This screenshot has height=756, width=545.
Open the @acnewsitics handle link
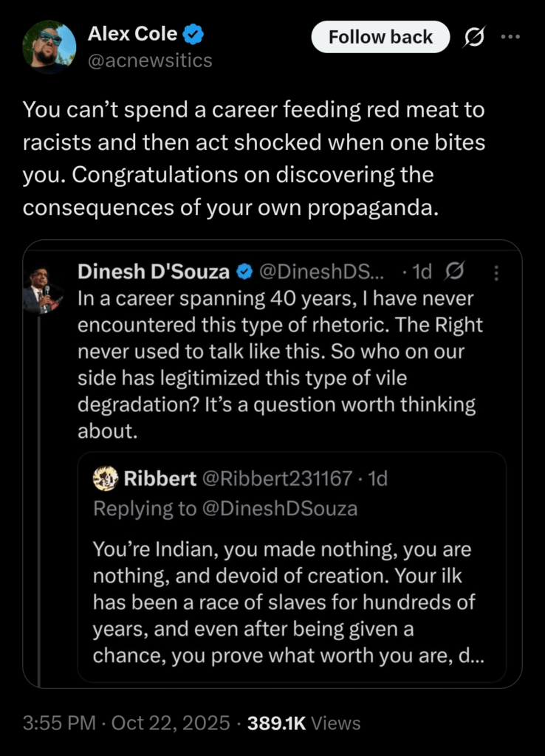pyautogui.click(x=150, y=61)
